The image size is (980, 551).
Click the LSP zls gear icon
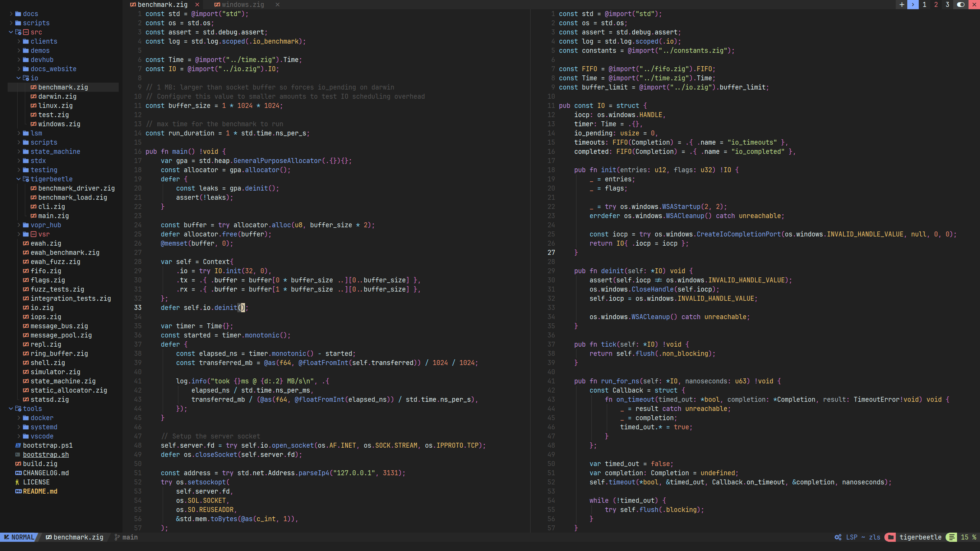(838, 537)
